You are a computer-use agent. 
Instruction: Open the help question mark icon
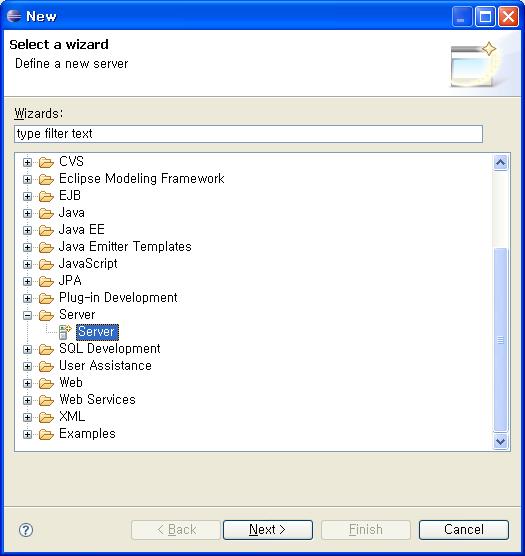[26, 530]
